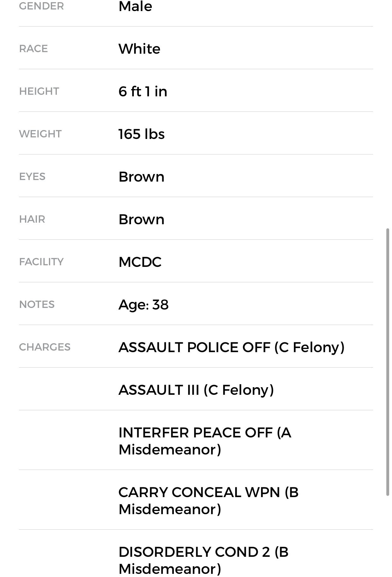The image size is (392, 577).
Task: Select the CARRY CONCEAL WPN charge
Action: (x=208, y=500)
